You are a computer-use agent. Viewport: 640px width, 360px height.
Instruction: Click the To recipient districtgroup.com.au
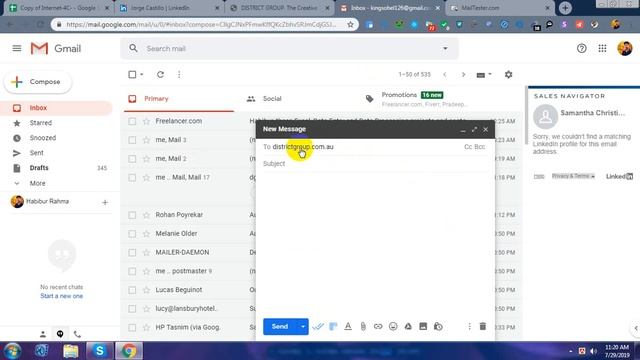click(x=303, y=147)
